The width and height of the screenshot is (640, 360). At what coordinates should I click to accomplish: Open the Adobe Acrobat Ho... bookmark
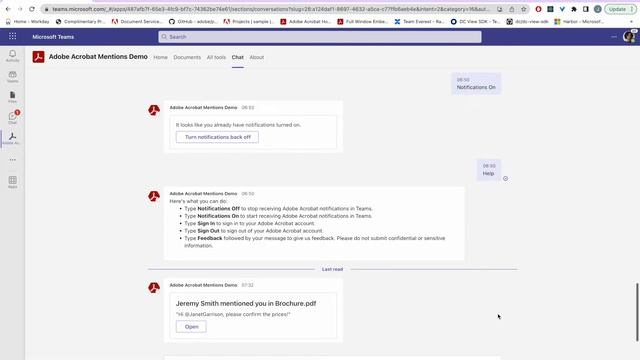pyautogui.click(x=305, y=22)
